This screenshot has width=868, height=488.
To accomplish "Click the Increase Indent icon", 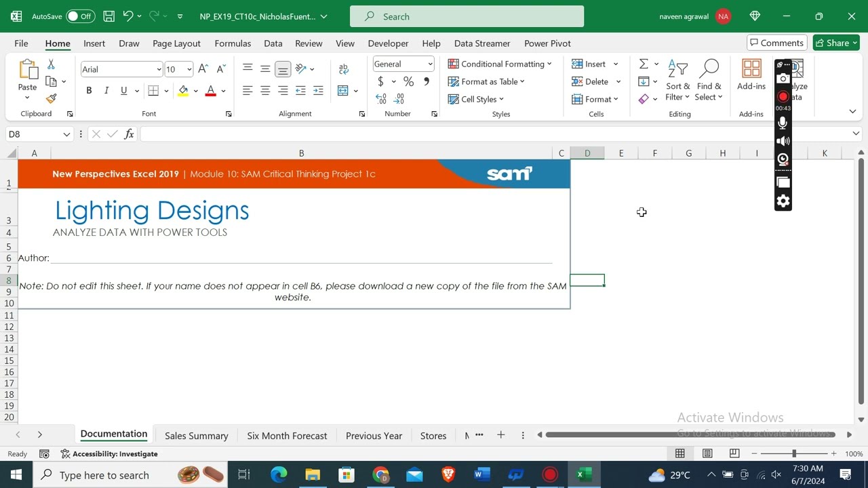I will 318,90.
